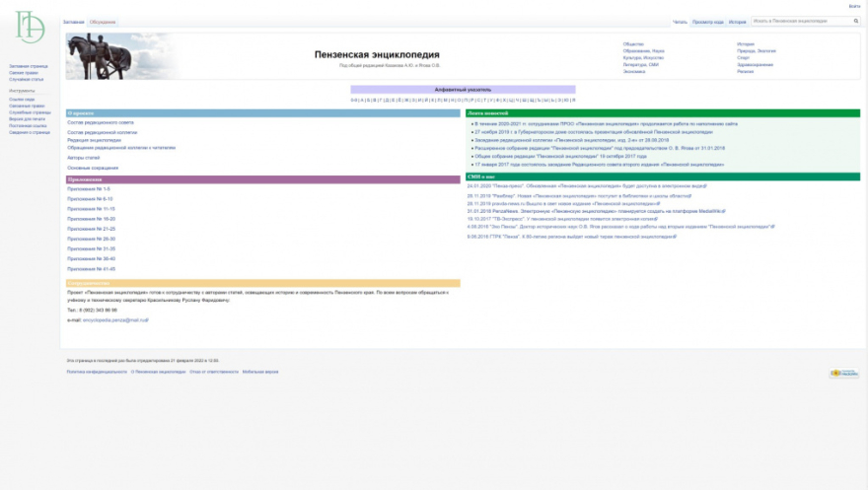The image size is (868, 490).
Task: Open Приложения № 41-45 link
Action: coord(91,268)
